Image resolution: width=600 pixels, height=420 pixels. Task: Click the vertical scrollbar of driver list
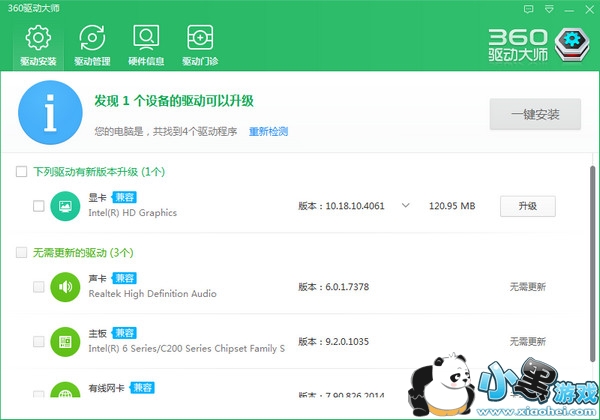[592, 264]
